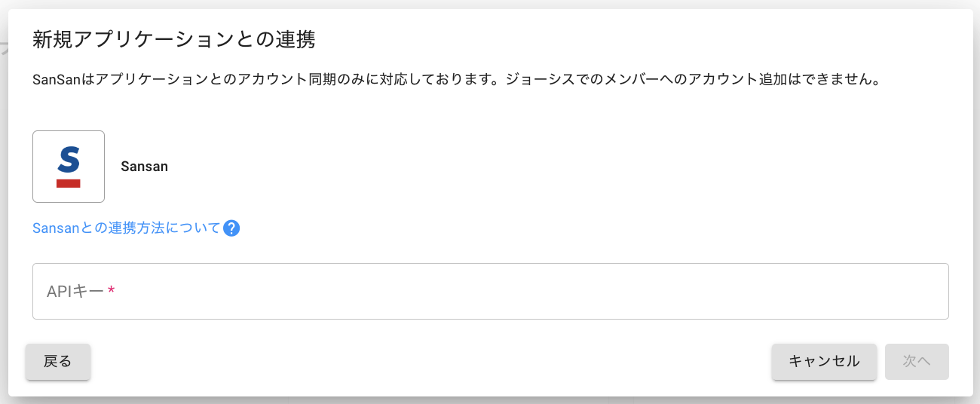Click empty space between 戻る and キャンセル
Screen dimensions: 980x404
[x=430, y=362]
